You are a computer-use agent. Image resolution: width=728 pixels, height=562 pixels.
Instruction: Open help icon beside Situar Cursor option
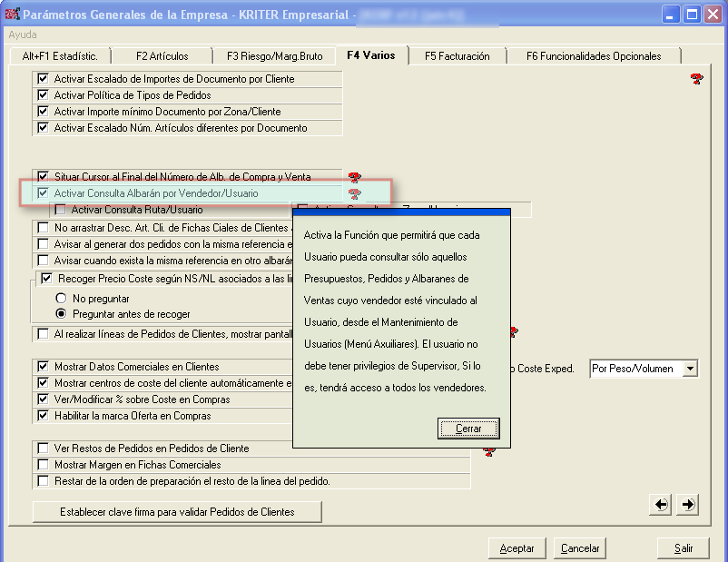354,177
